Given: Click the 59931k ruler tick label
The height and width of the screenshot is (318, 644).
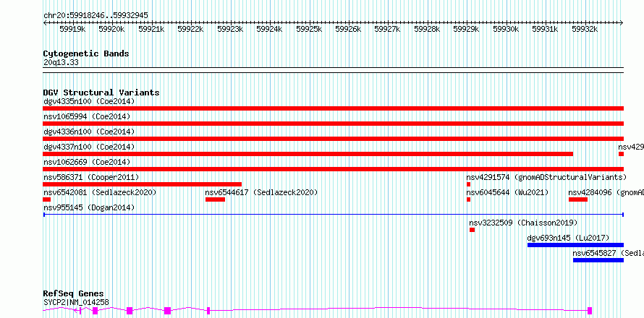Looking at the screenshot, I should coord(545,29).
